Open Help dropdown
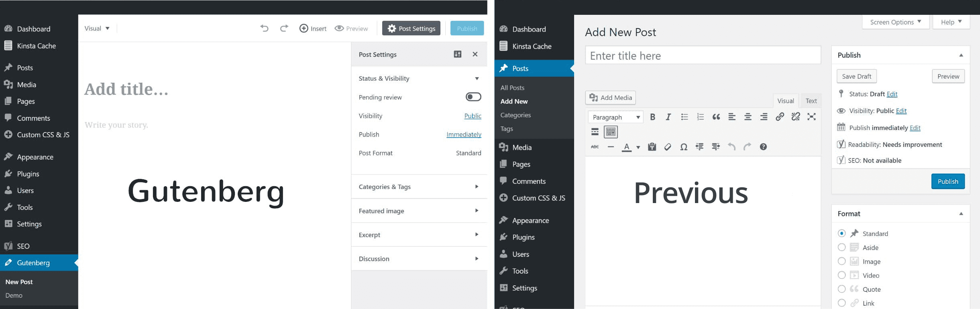This screenshot has height=309, width=980. 951,22
